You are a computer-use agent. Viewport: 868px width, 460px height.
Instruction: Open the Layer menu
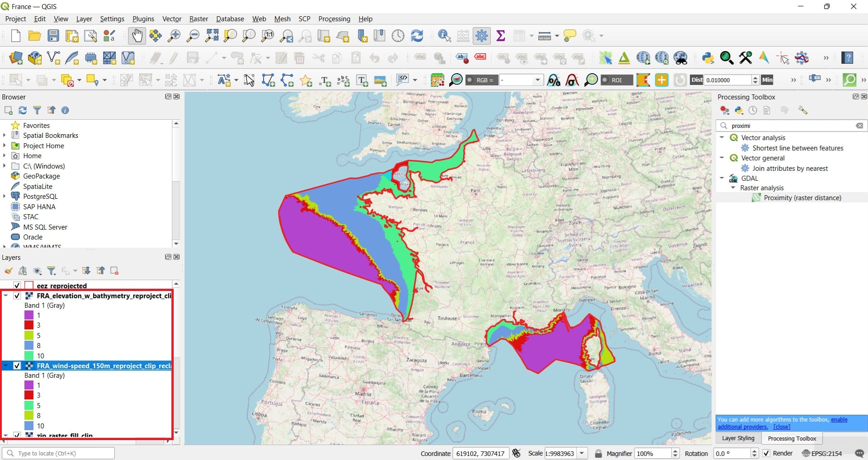pos(84,19)
